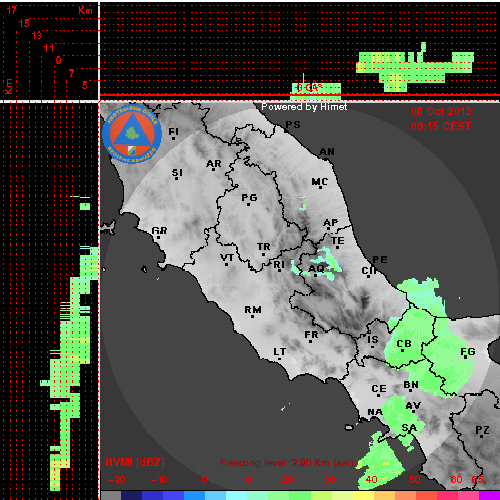This screenshot has height=500, width=500.
Task: Click the 10 value on the dBZ scale
Action: (x=246, y=480)
